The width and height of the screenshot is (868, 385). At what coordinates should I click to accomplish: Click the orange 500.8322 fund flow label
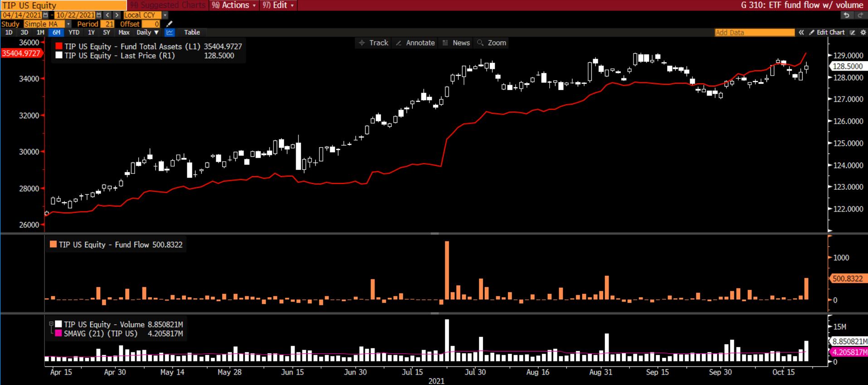point(848,279)
